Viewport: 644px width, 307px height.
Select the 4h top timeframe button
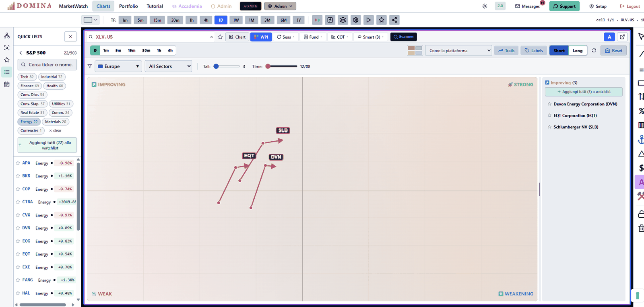pos(206,20)
